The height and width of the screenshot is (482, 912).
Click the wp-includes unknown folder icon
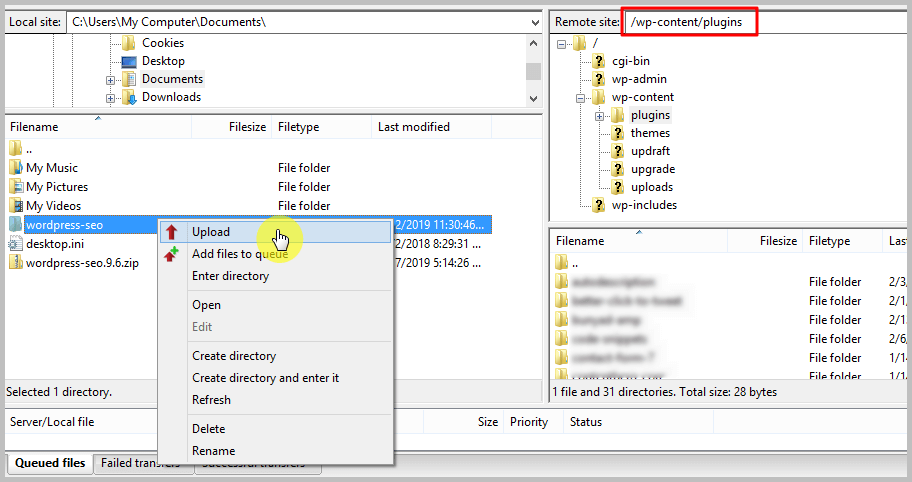[x=598, y=205]
